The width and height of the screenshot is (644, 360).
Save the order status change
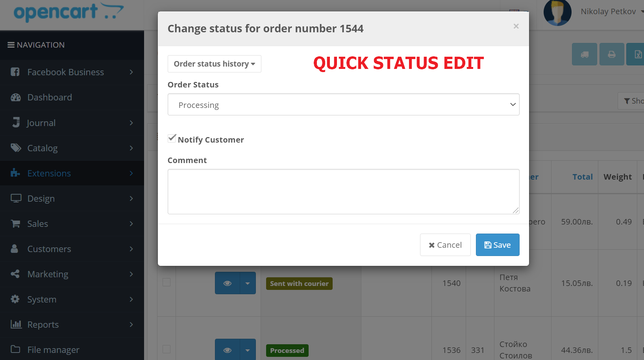[x=497, y=245]
